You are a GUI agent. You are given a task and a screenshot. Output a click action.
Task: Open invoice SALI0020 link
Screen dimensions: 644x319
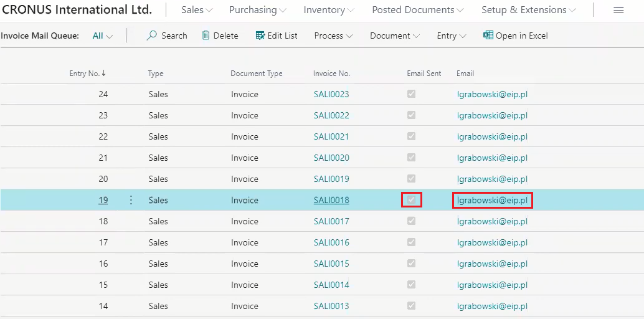331,158
